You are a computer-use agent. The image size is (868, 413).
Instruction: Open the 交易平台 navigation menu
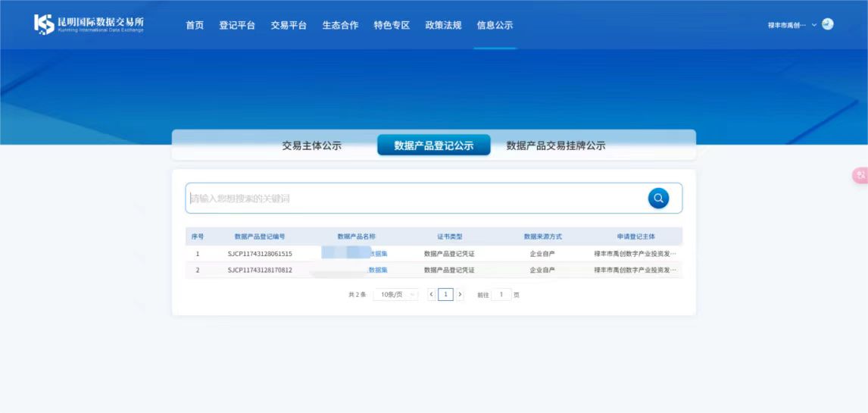289,25
